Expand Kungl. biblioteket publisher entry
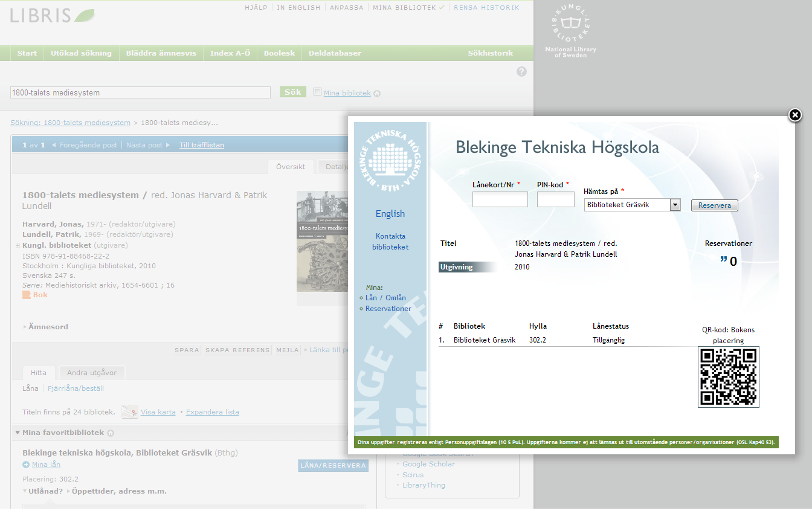This screenshot has width=812, height=525. point(18,246)
